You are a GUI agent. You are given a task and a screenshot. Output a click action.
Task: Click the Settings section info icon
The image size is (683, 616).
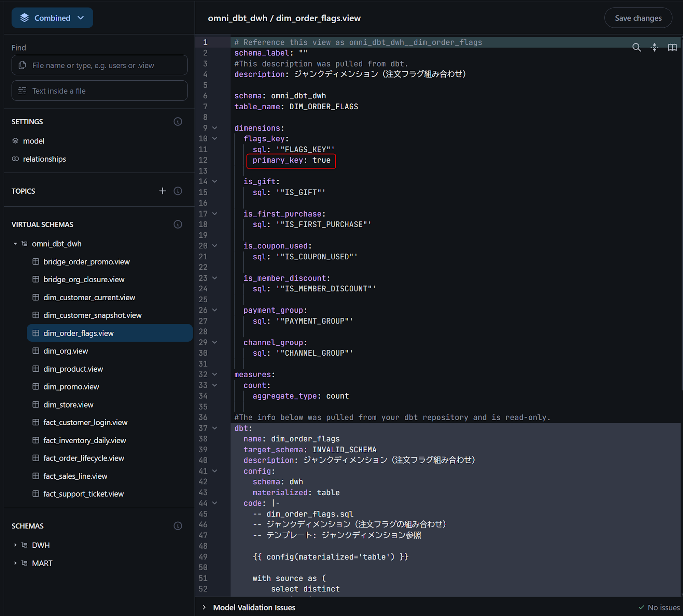178,122
